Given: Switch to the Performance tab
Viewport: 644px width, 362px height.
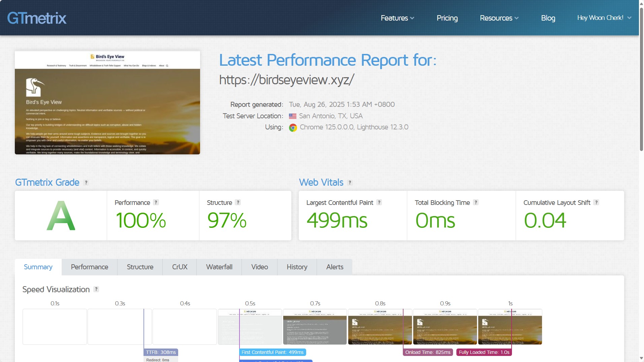Looking at the screenshot, I should pyautogui.click(x=90, y=267).
